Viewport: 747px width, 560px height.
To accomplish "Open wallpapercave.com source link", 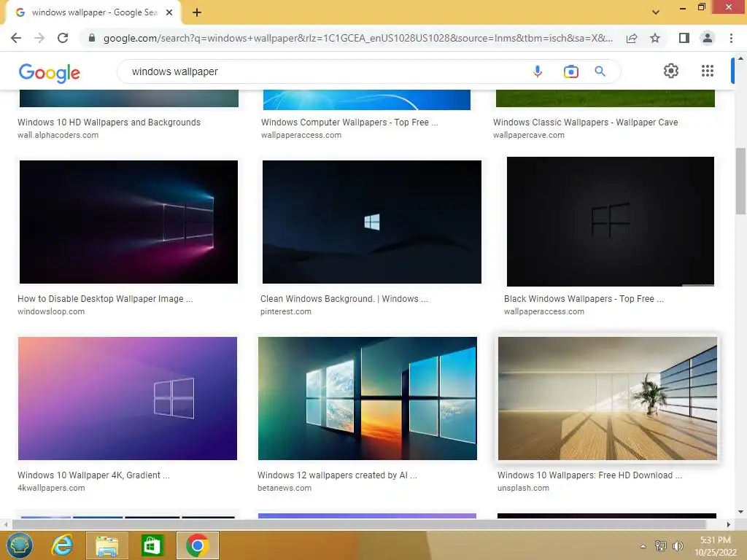I will pos(529,135).
